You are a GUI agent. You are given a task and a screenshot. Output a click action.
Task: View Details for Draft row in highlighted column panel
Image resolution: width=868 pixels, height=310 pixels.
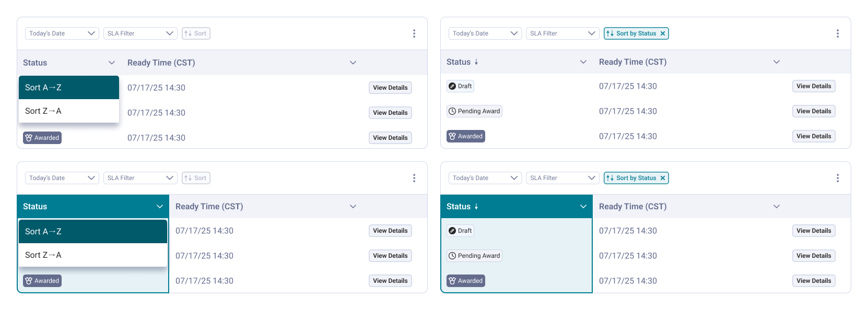click(x=814, y=231)
